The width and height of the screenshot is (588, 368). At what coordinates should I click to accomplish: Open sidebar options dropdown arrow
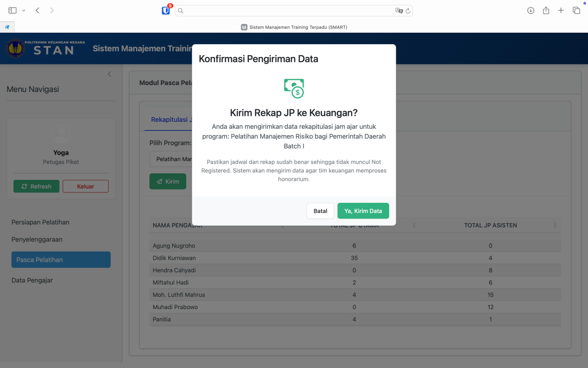tap(24, 11)
